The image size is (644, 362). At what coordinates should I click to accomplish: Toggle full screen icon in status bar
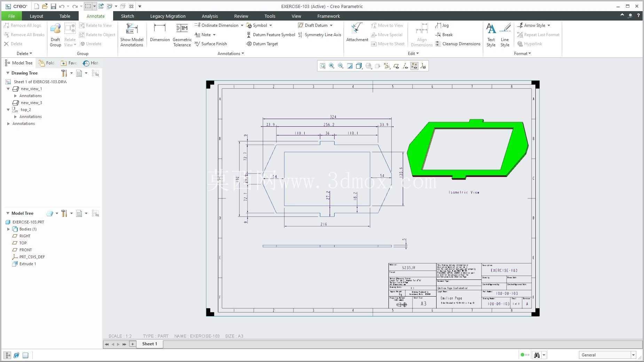point(25,355)
